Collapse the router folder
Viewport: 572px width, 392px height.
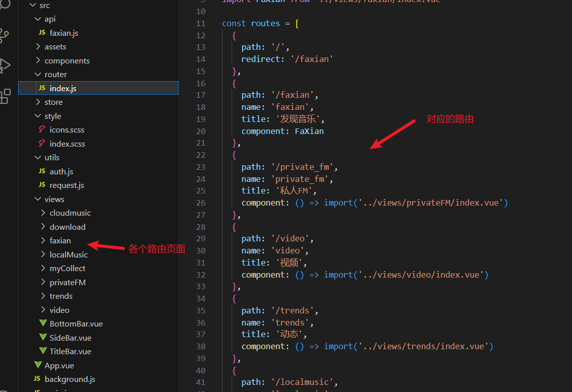click(37, 75)
